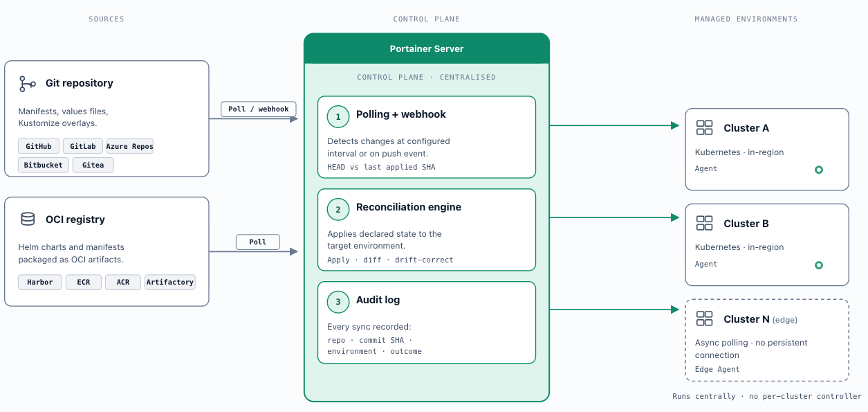Image resolution: width=868 pixels, height=412 pixels.
Task: Click the ECR registry tag
Action: click(84, 282)
